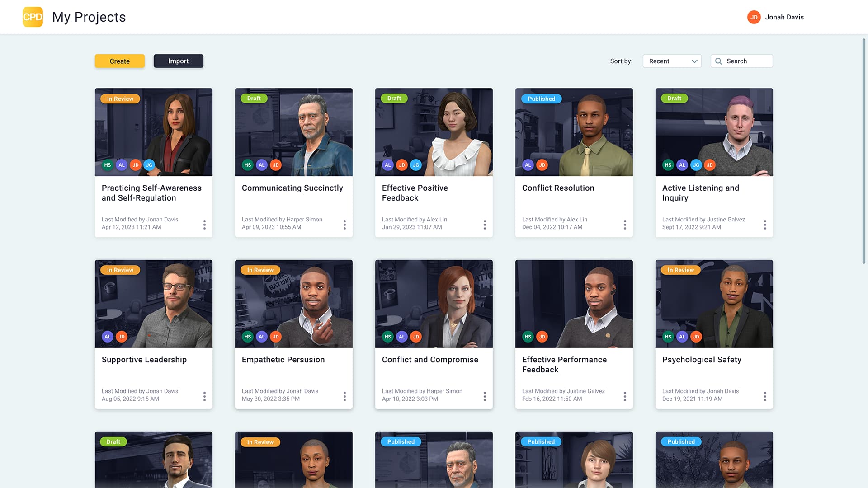Click 'Last Modified by Justine Galvez' on Active Listening

703,220
